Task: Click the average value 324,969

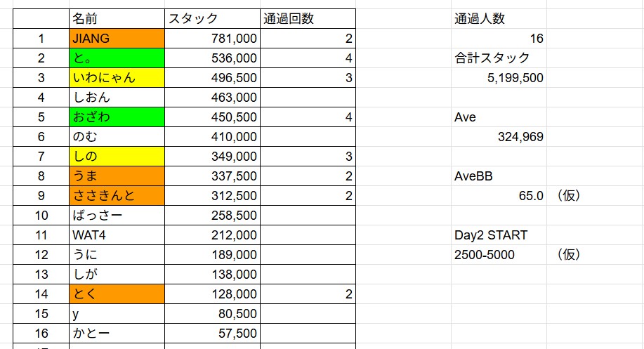Action: pyautogui.click(x=499, y=137)
